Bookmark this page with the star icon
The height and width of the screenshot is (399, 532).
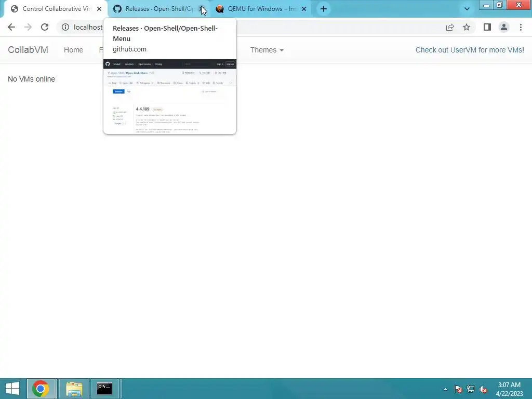point(467,27)
